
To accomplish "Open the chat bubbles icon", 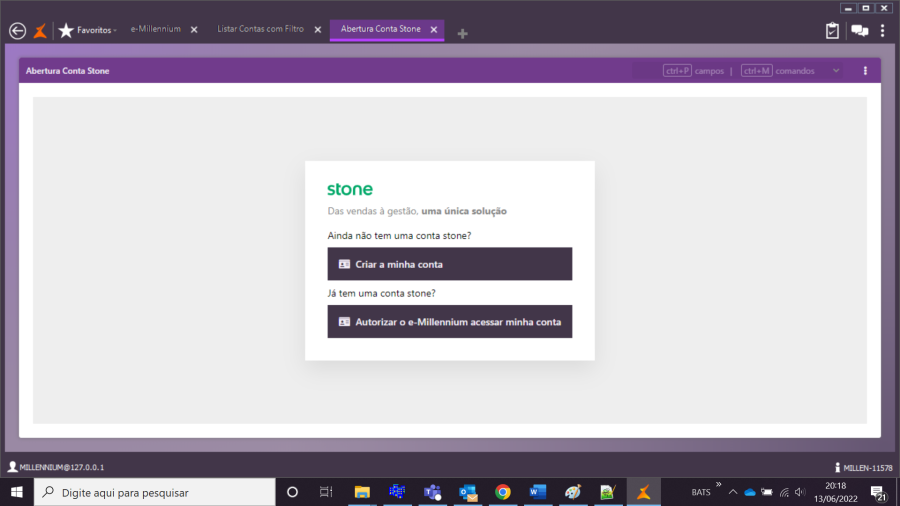I will (x=859, y=30).
